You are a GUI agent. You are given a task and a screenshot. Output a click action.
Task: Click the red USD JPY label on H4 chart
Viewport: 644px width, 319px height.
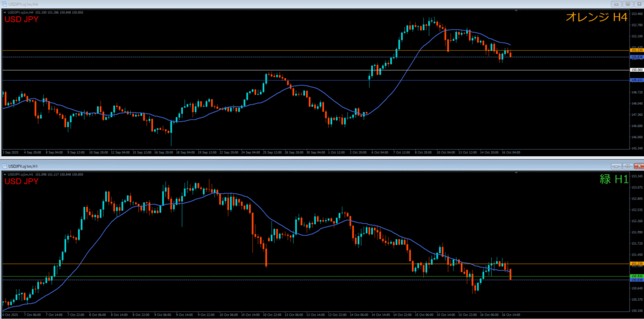[x=21, y=20]
